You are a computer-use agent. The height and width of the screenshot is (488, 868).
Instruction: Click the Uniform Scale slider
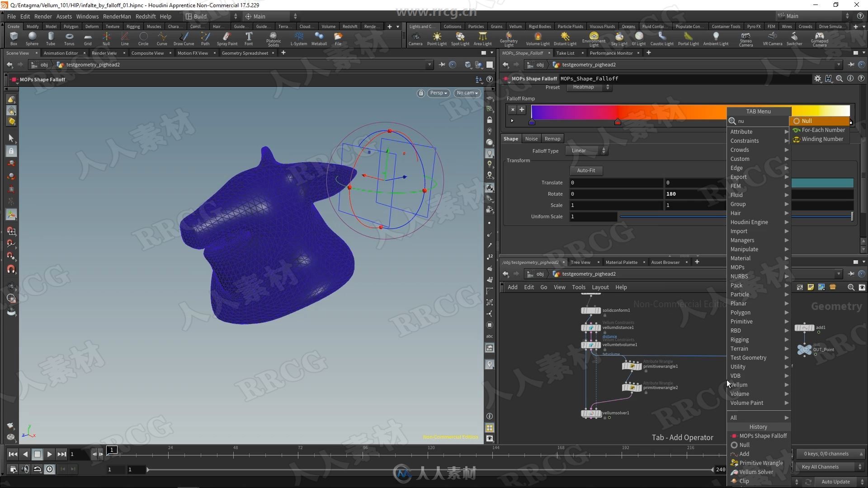point(736,216)
